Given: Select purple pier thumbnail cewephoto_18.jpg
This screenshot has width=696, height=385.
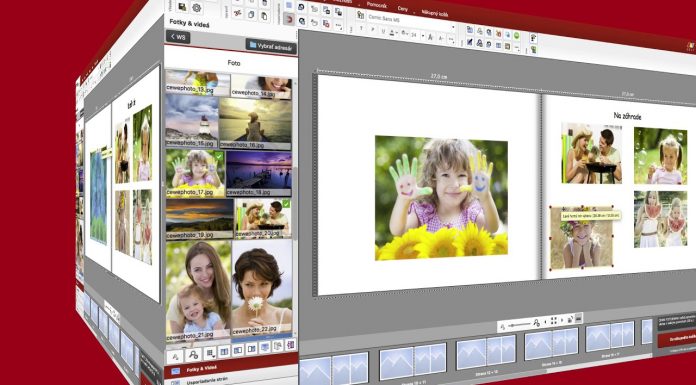Looking at the screenshot, I should [x=259, y=174].
